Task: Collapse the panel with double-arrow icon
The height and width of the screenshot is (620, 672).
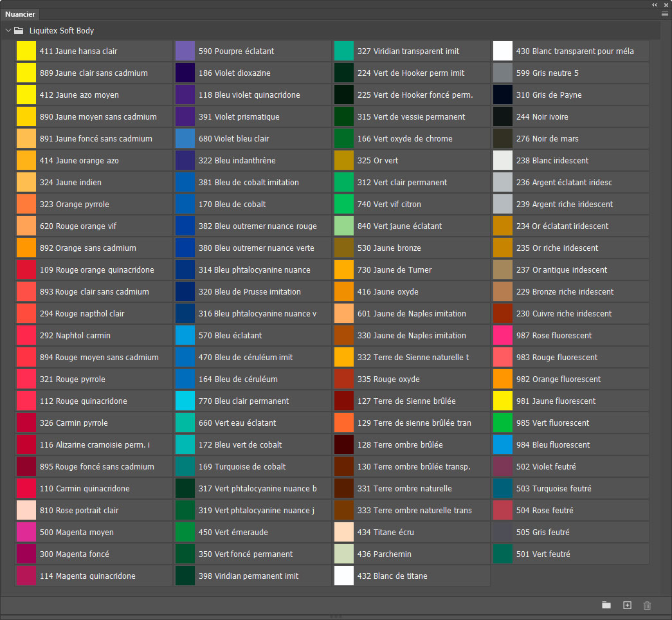Action: point(655,4)
